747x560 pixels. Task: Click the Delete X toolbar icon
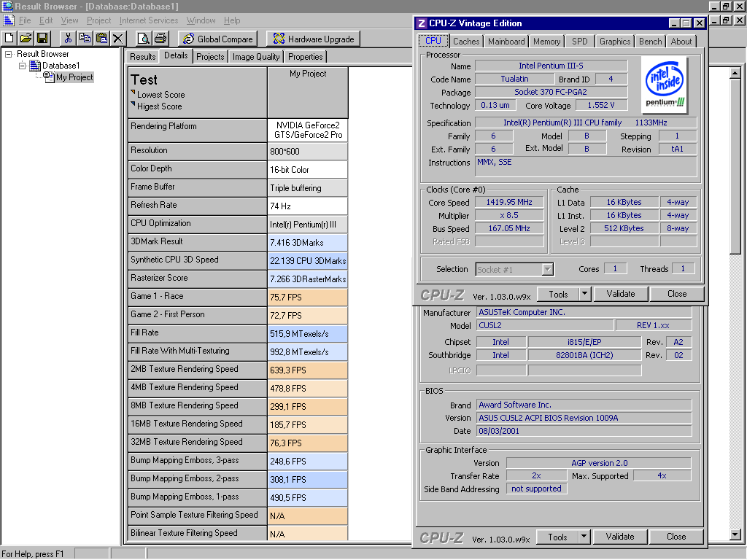click(x=118, y=39)
